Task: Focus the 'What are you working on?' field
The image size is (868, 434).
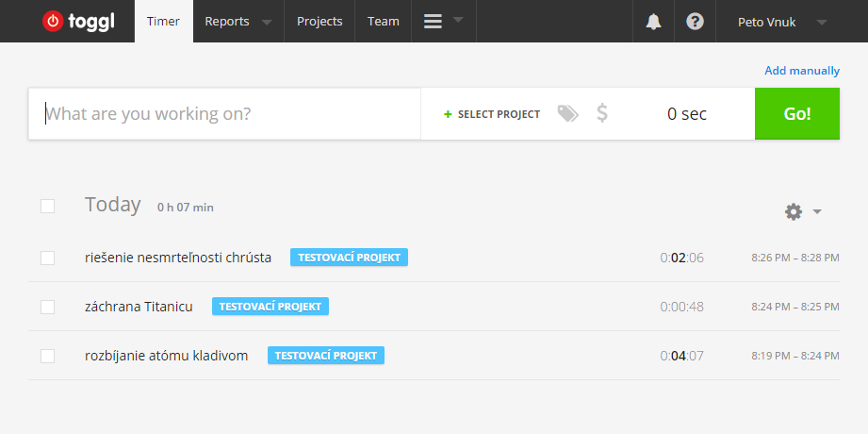Action: (226, 114)
